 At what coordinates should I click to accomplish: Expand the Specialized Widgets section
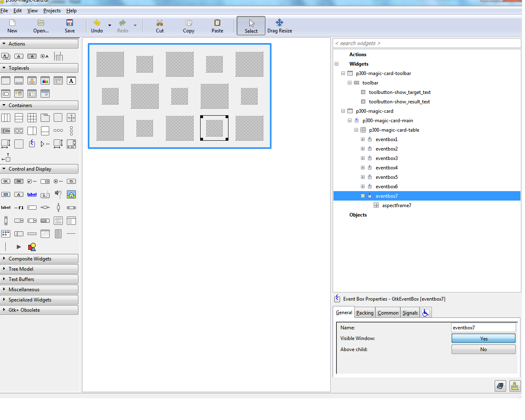[x=39, y=300]
